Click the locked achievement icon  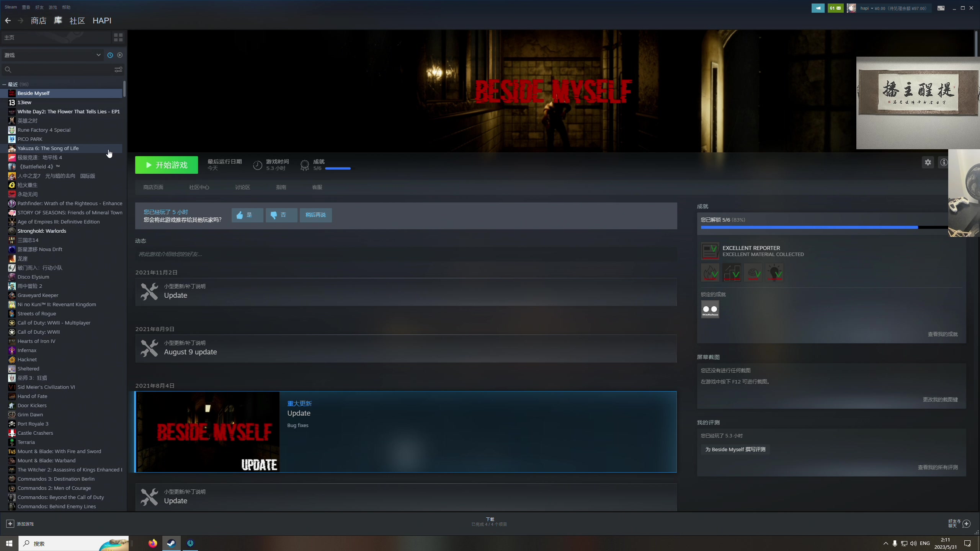710,309
